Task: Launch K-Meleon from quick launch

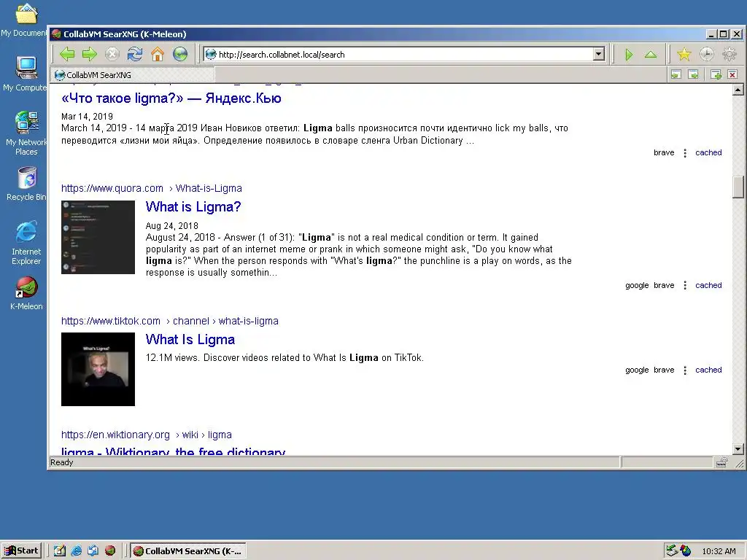Action: 110,551
